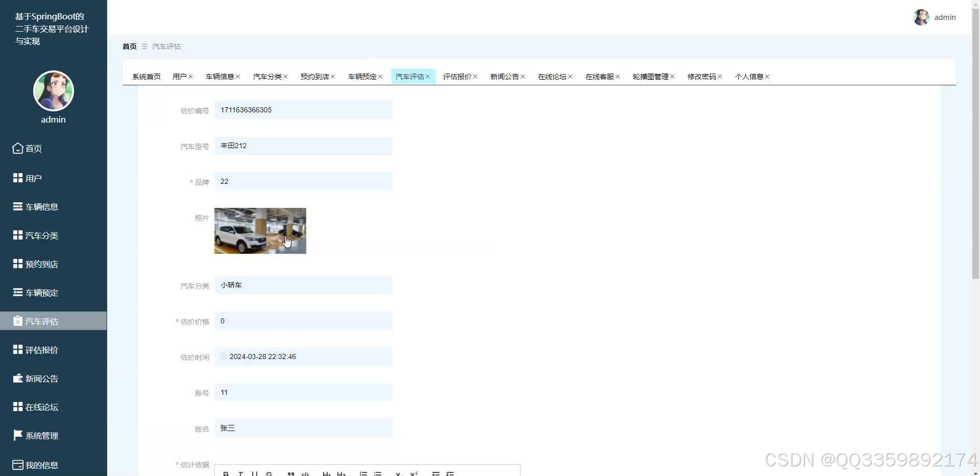Close the 车辆预定 tab
980x476 pixels.
click(380, 77)
